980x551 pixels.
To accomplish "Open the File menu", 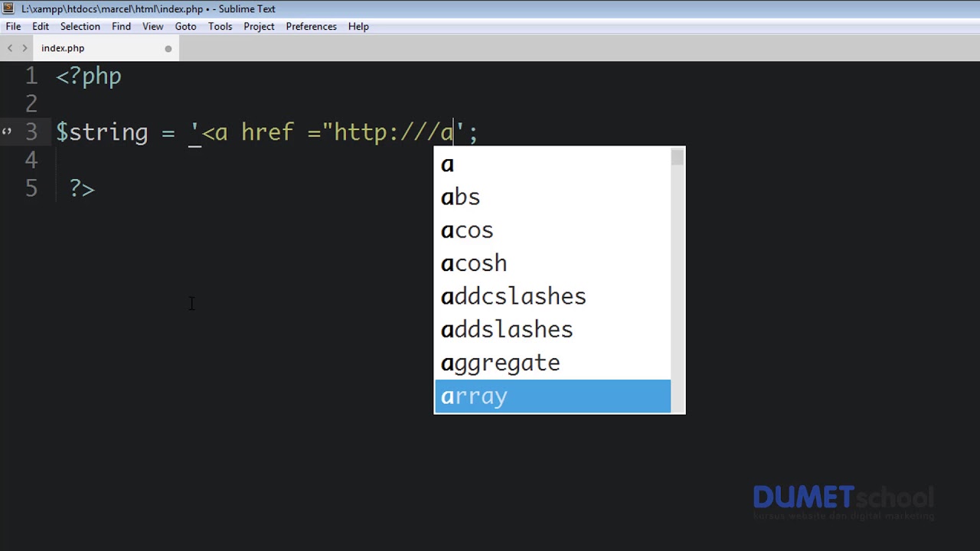I will [13, 26].
